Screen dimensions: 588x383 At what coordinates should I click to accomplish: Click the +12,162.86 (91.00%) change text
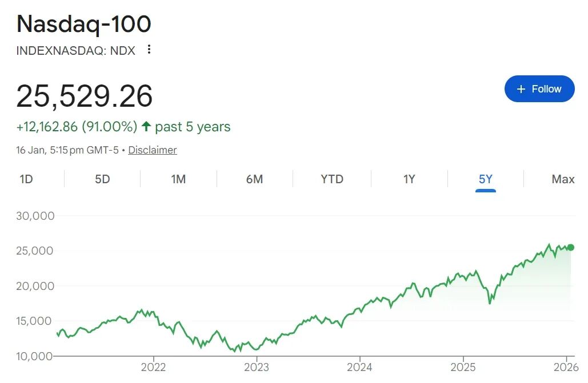[x=77, y=127]
